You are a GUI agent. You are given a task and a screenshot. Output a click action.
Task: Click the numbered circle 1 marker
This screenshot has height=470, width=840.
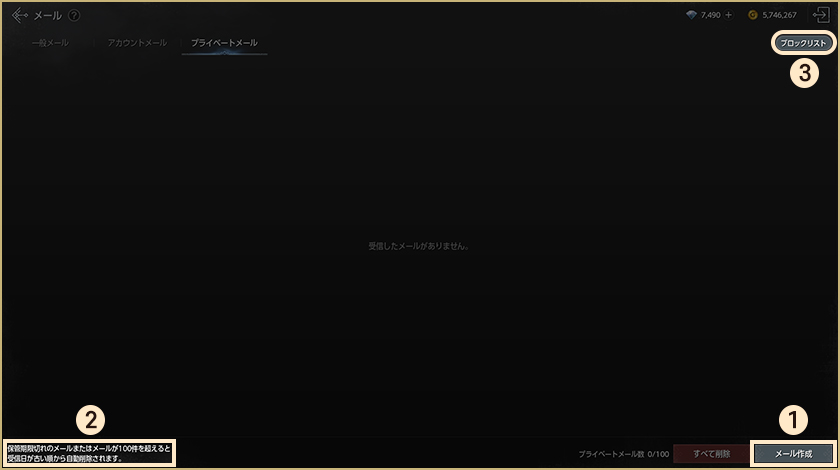click(792, 421)
